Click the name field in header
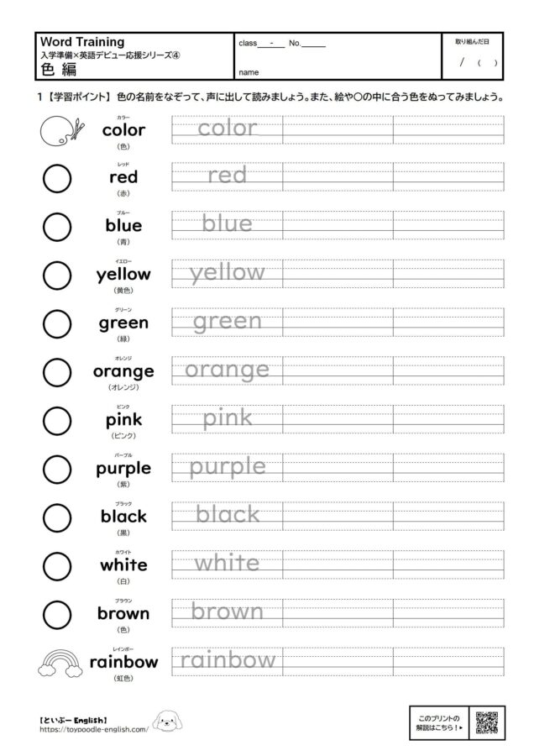534x756 pixels. tap(336, 71)
